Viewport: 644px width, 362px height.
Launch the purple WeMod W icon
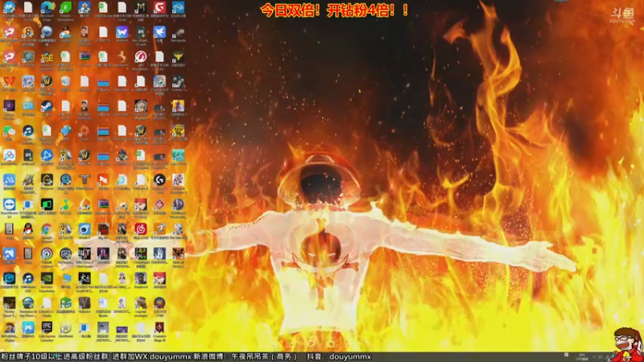122,32
